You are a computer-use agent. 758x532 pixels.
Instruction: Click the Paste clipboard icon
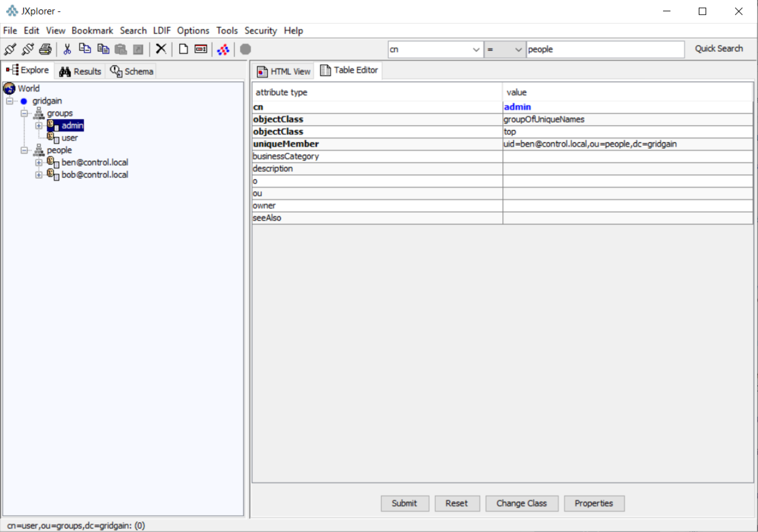[x=121, y=49]
